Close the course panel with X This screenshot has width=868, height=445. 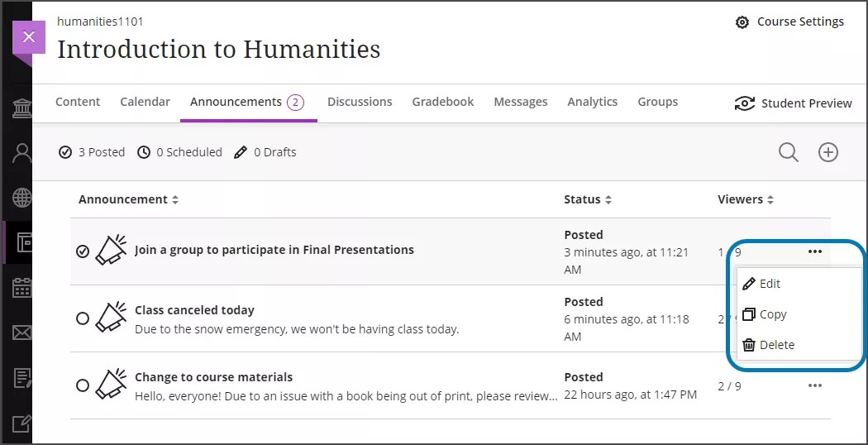[29, 37]
